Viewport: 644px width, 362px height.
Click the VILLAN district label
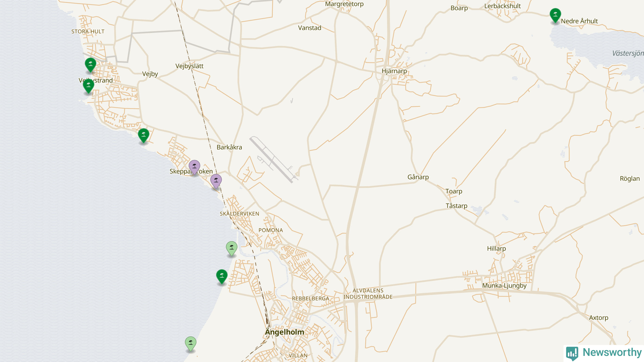pyautogui.click(x=298, y=355)
